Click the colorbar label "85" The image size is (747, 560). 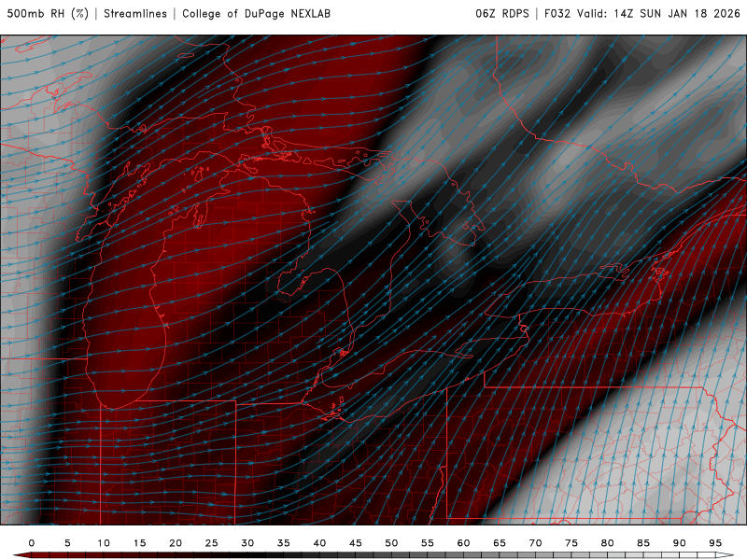click(643, 543)
